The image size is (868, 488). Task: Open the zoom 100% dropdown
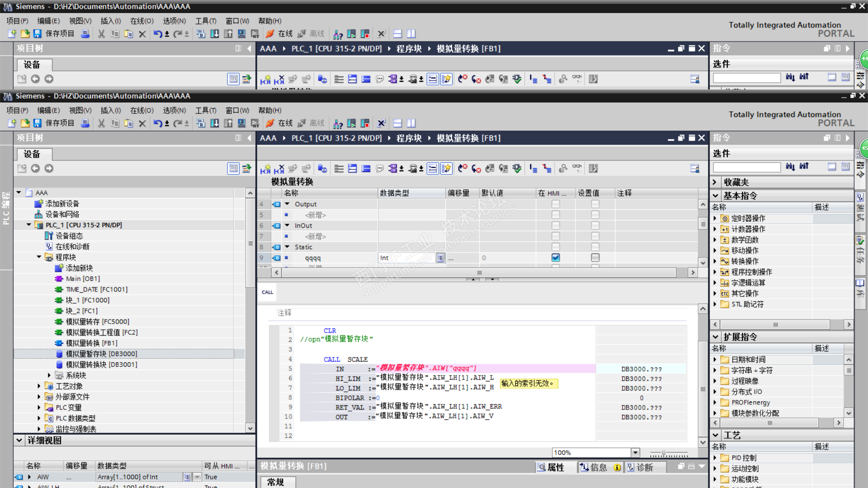click(635, 452)
